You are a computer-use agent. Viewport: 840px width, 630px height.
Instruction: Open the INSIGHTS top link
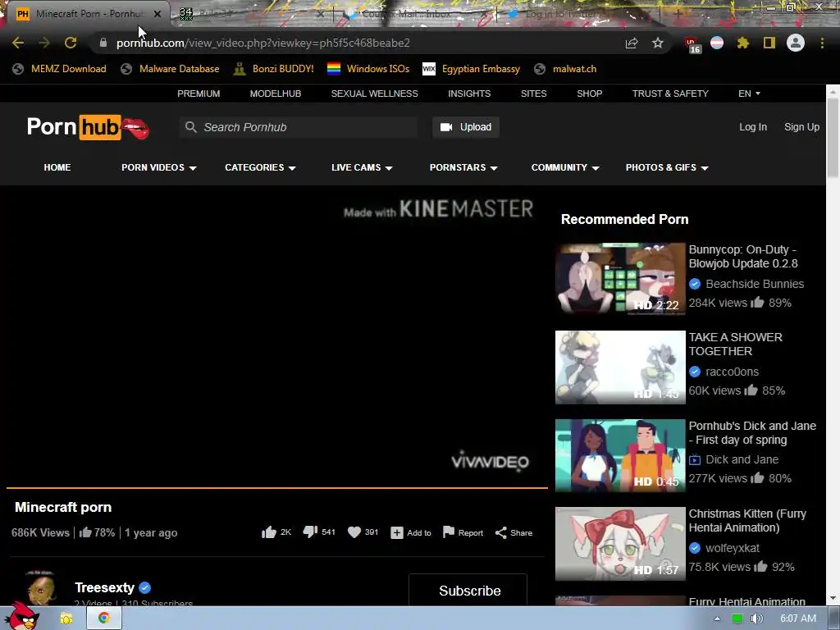click(x=469, y=94)
